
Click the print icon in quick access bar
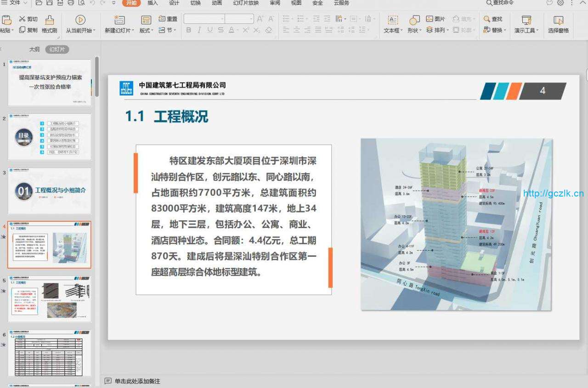pyautogui.click(x=71, y=3)
